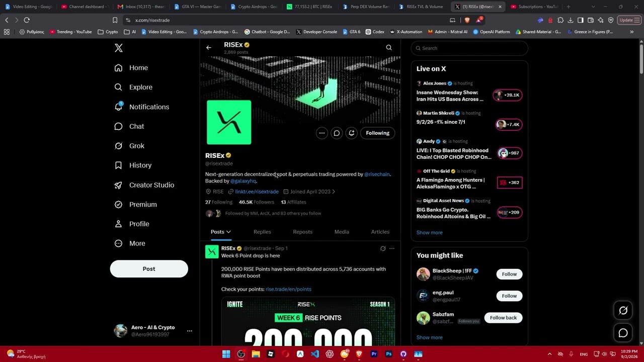644x362 pixels.
Task: Go to Home in sidebar
Action: click(131, 68)
